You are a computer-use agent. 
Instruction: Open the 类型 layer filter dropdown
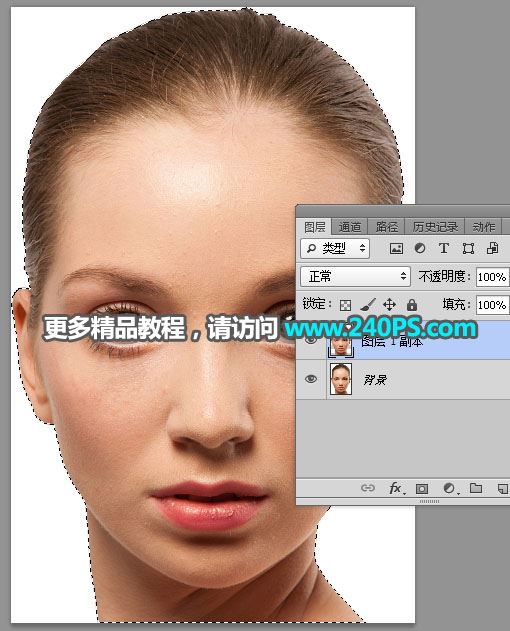point(335,248)
